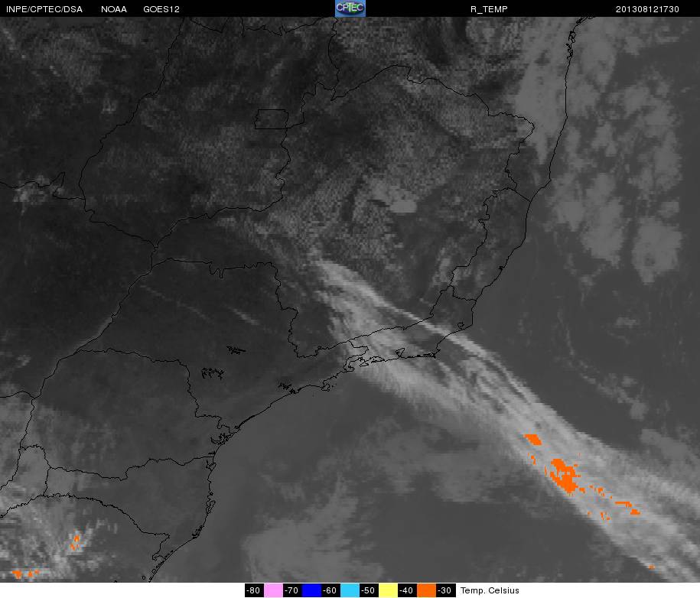Image resolution: width=700 pixels, height=598 pixels.
Task: Click the pink legend swatch
Action: pos(273,590)
